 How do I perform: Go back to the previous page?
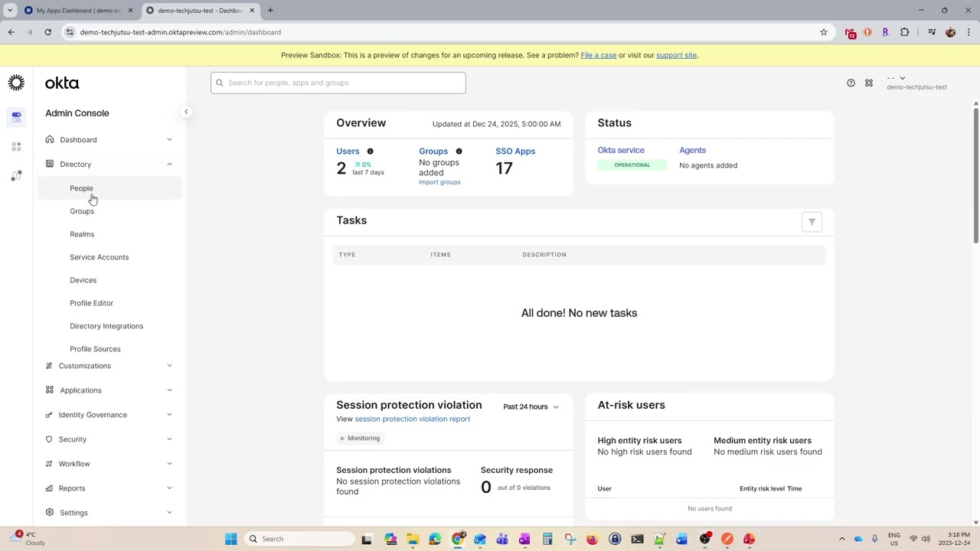pyautogui.click(x=11, y=32)
